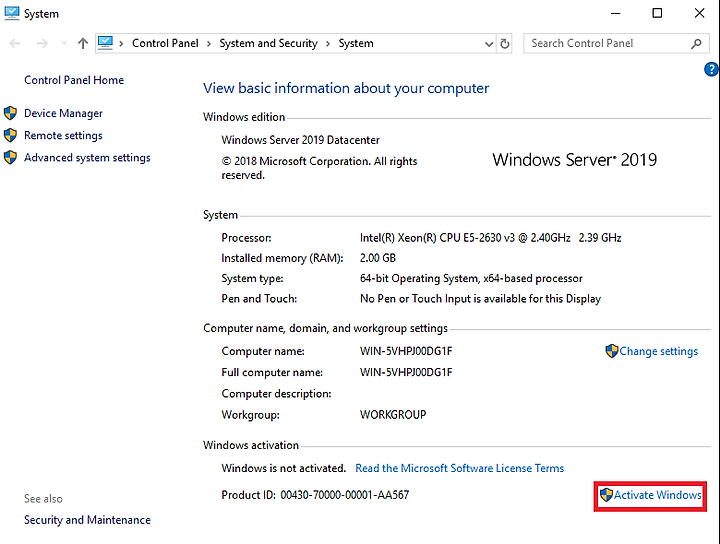Click 'Windows is not activated.' text
720x544 pixels.
coord(284,468)
